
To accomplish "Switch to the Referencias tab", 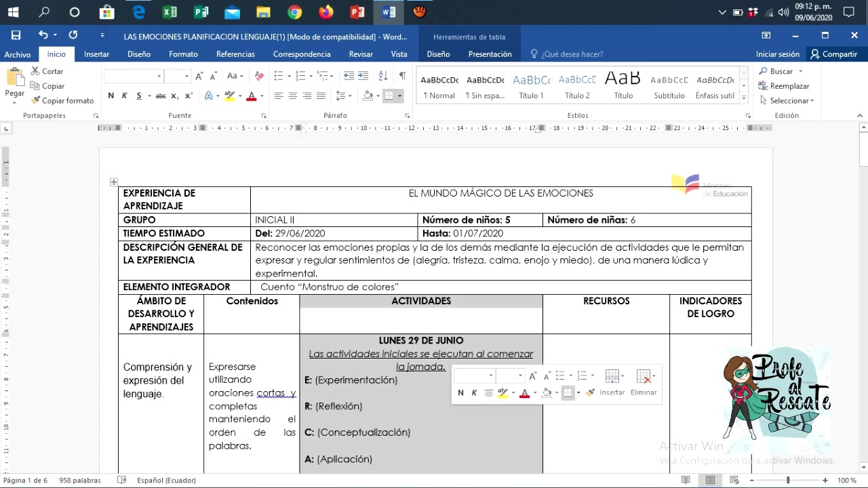I will point(235,54).
